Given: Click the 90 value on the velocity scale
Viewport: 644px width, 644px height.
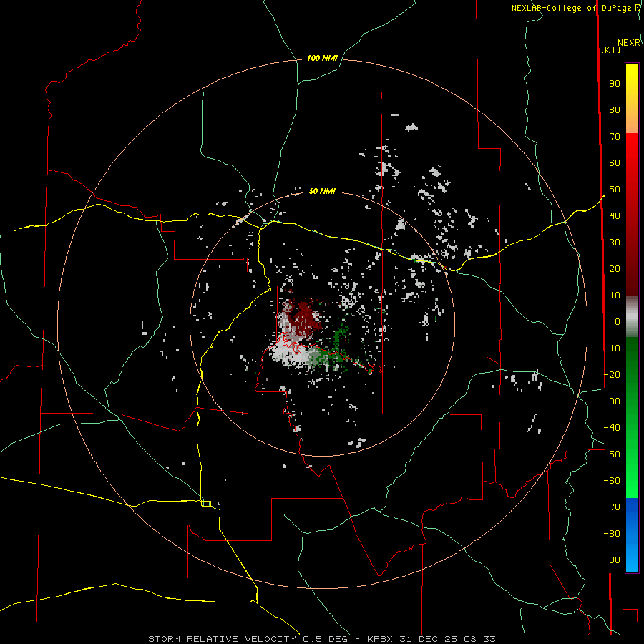Looking at the screenshot, I should point(615,84).
